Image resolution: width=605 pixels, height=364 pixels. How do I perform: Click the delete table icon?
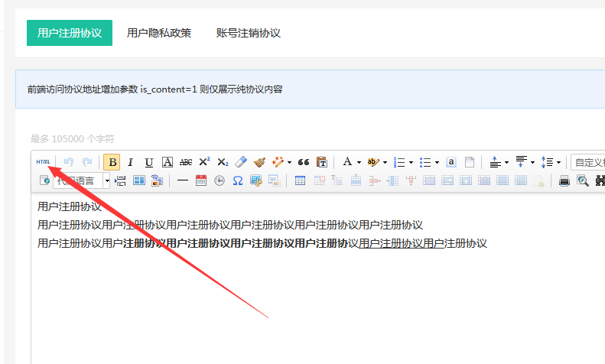point(320,180)
